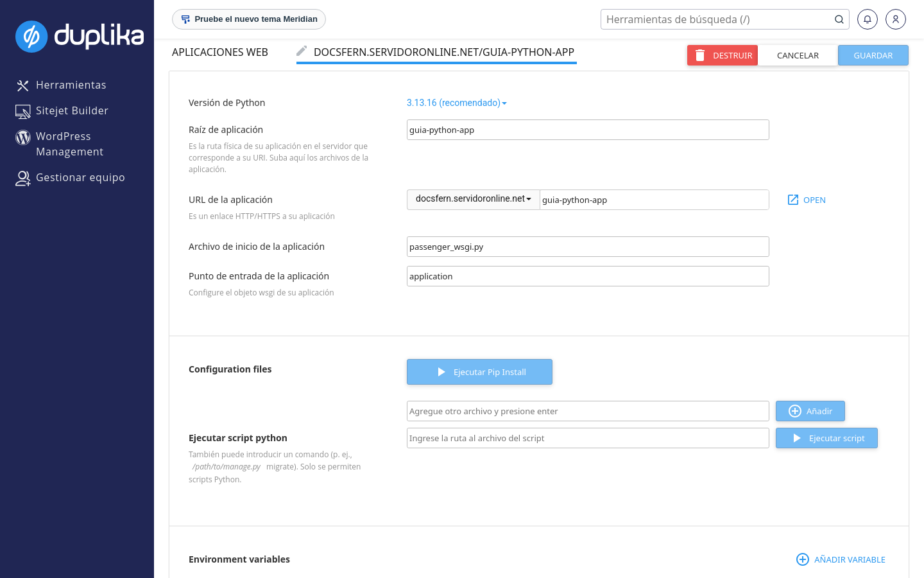Click the URL path field containing guia-python-app
The width and height of the screenshot is (924, 578).
point(654,200)
